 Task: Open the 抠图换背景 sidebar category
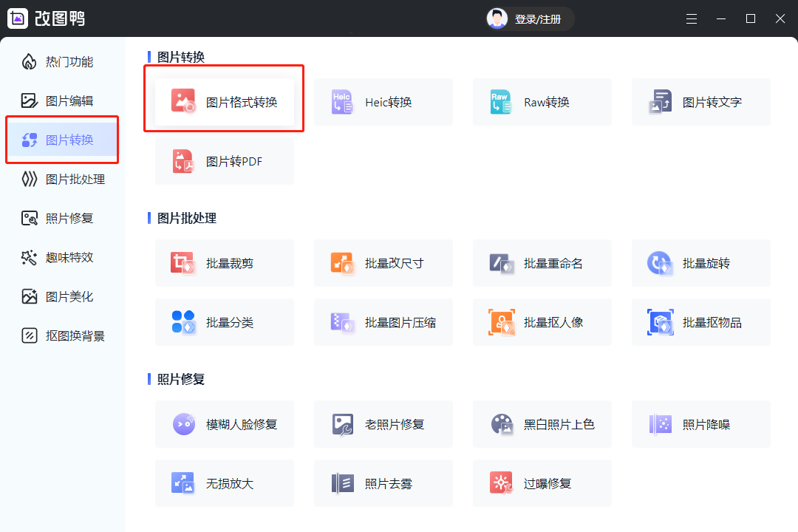[x=62, y=375]
